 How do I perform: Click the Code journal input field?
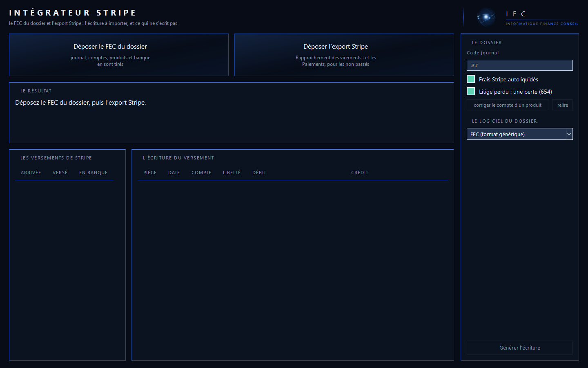click(519, 65)
